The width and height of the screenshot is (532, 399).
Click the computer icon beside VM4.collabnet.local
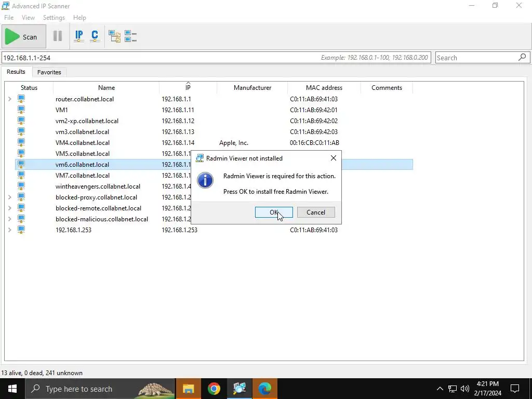click(21, 142)
